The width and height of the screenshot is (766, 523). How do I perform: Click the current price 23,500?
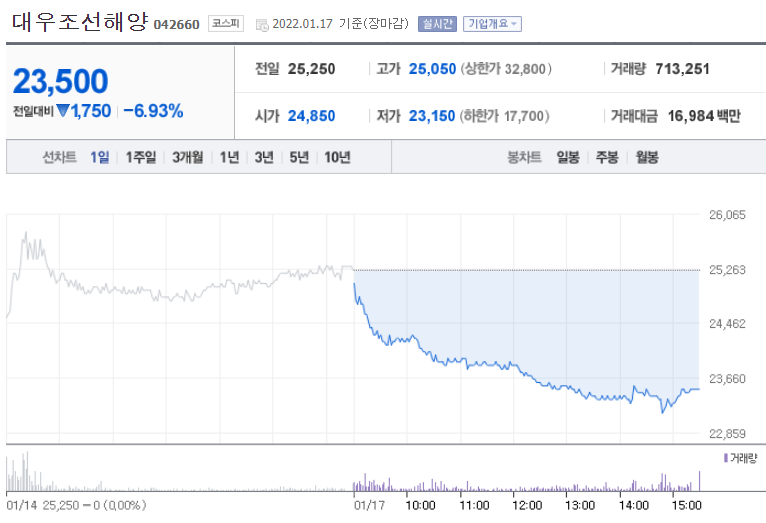click(61, 81)
